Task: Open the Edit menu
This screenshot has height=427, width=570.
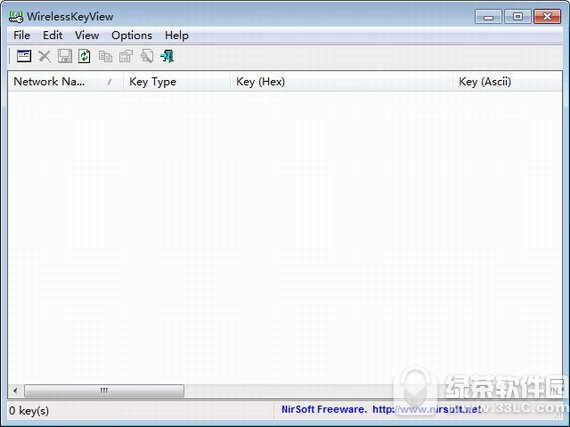Action: [x=53, y=35]
